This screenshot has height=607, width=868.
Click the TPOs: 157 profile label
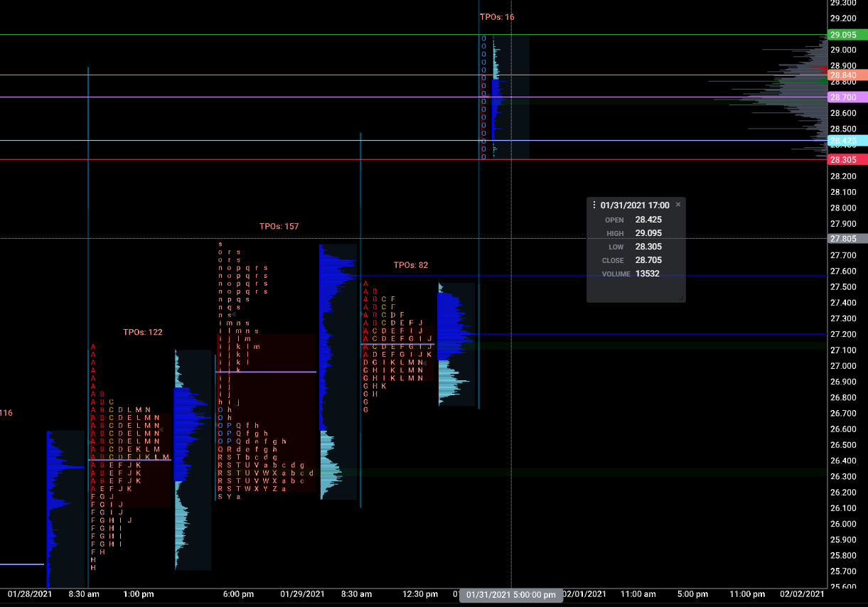[x=279, y=226]
